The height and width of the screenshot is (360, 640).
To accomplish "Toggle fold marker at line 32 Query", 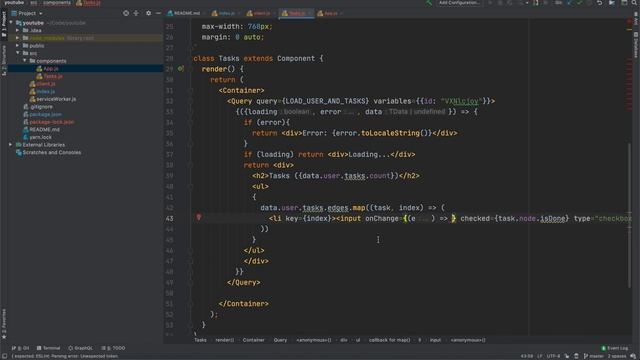I will [x=190, y=101].
